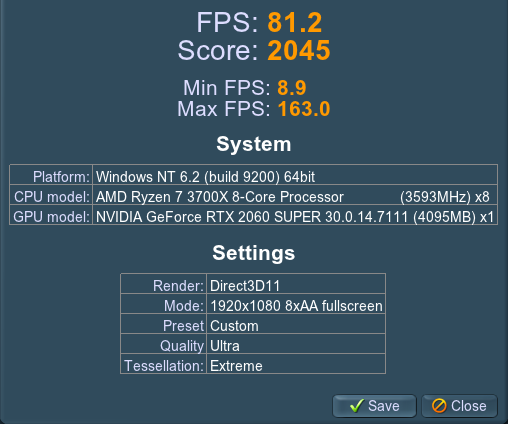The image size is (508, 424).
Task: Click the CPU frequency 3593MHz x8 text
Action: click(x=445, y=197)
